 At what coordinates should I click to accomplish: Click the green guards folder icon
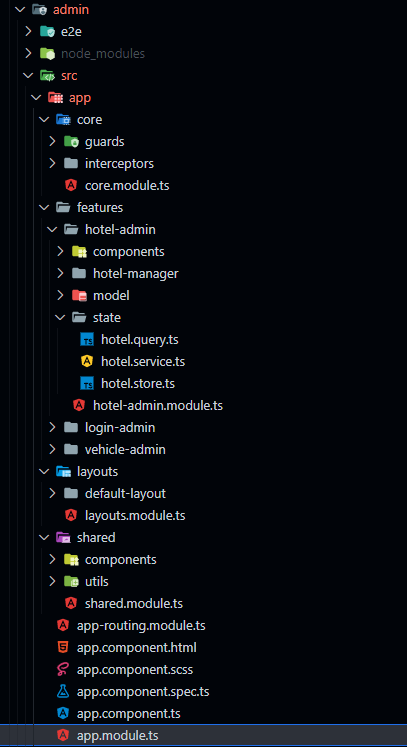point(71,141)
